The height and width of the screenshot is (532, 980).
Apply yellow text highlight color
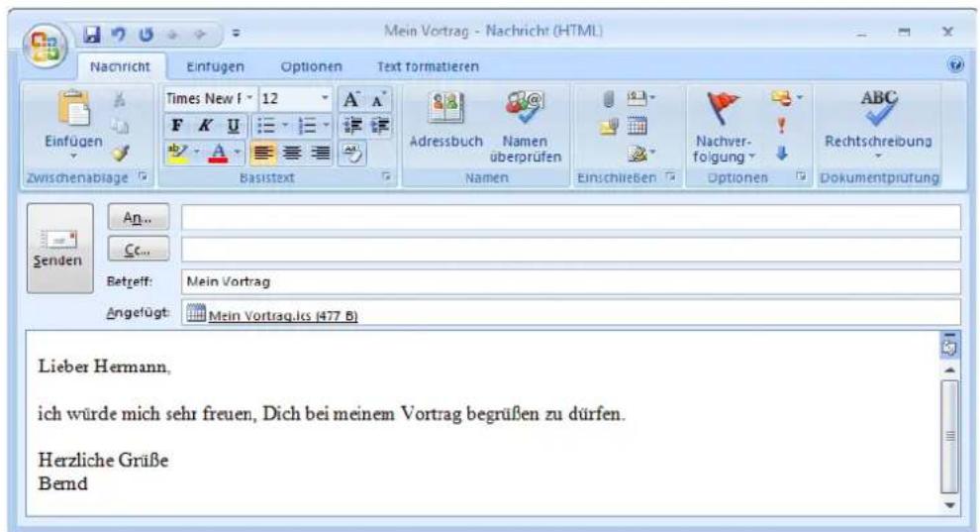coord(177,153)
